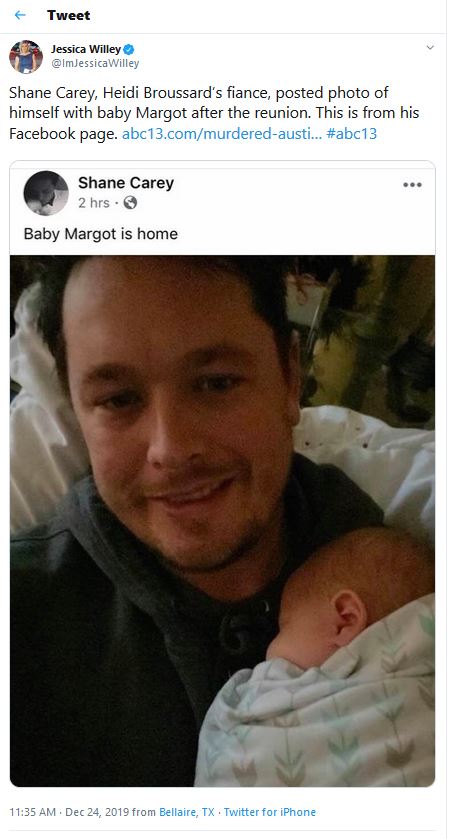Click the blue verified badge
The width and height of the screenshot is (451, 839).
129,50
